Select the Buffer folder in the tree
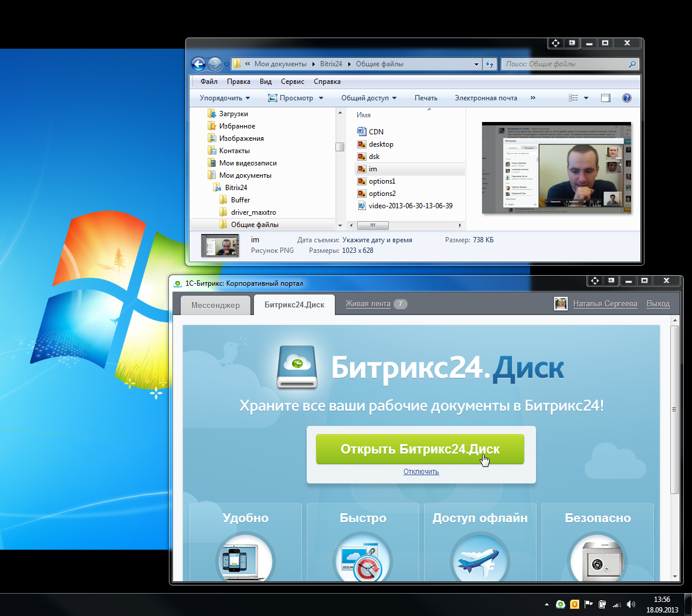This screenshot has width=692, height=616. (235, 200)
